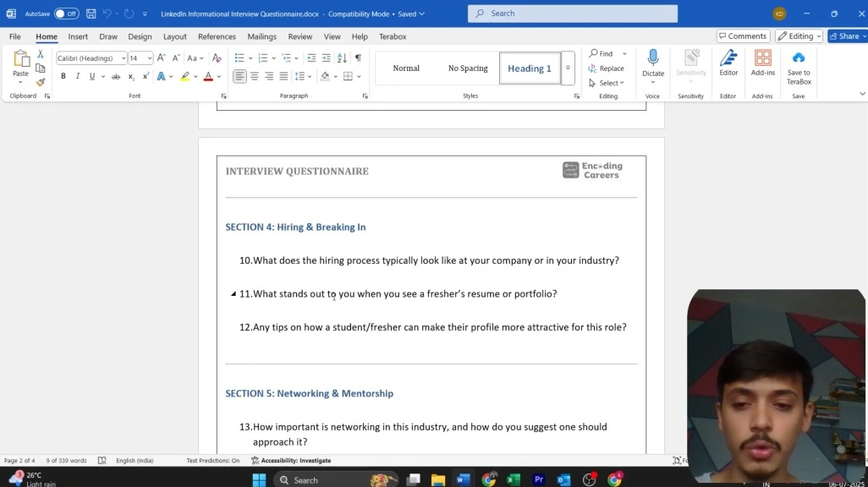Expand the Styles gallery
Image resolution: width=868 pixels, height=487 pixels.
[568, 68]
